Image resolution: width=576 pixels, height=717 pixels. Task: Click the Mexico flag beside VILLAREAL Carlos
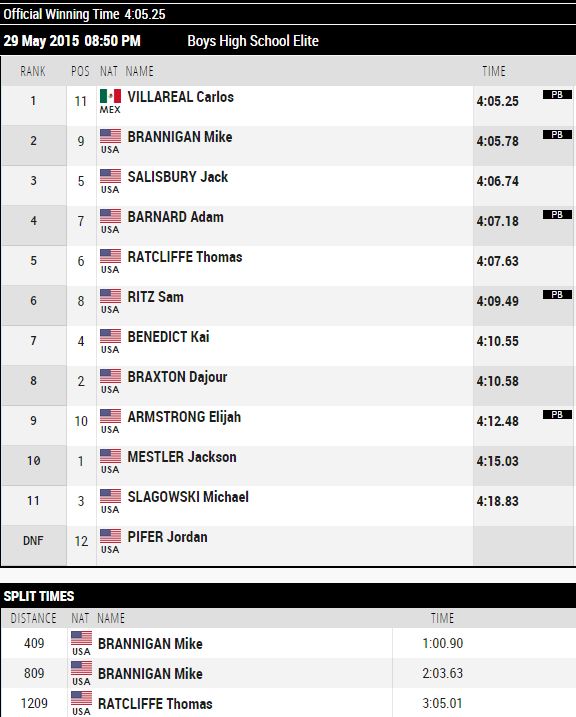pos(110,96)
